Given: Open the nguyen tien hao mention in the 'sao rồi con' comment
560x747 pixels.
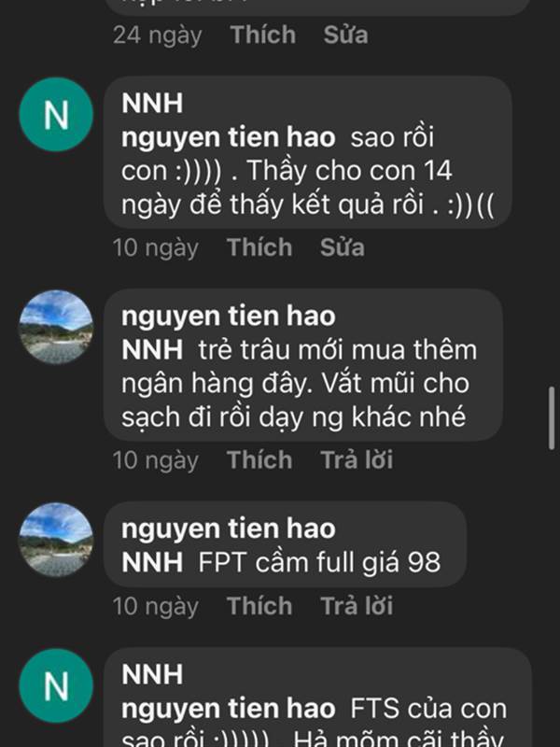Looking at the screenshot, I should point(229,137).
